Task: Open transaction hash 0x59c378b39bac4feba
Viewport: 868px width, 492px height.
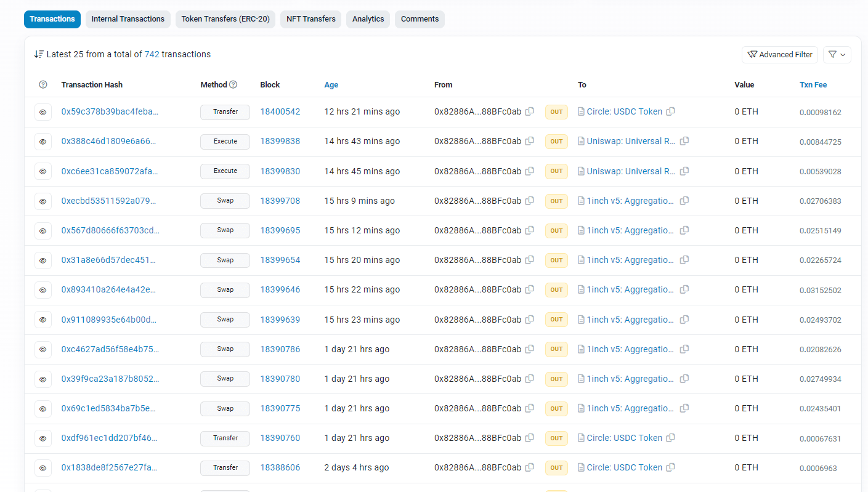Action: pyautogui.click(x=110, y=111)
